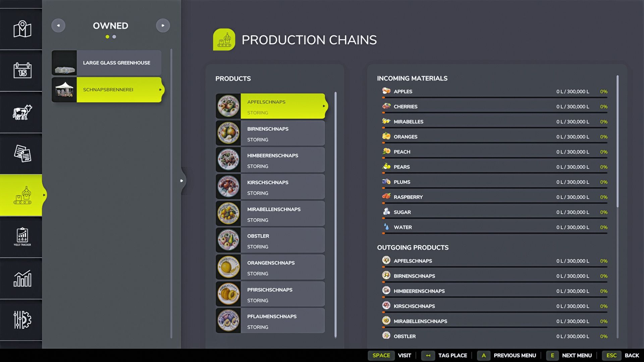Click the Apples fill level bar
The height and width of the screenshot is (362, 644).
[495, 98]
